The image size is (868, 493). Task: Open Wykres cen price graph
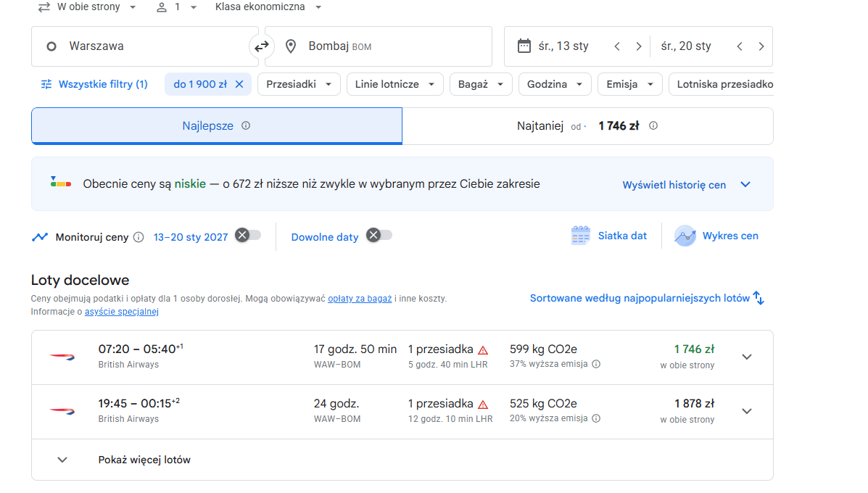click(x=716, y=236)
